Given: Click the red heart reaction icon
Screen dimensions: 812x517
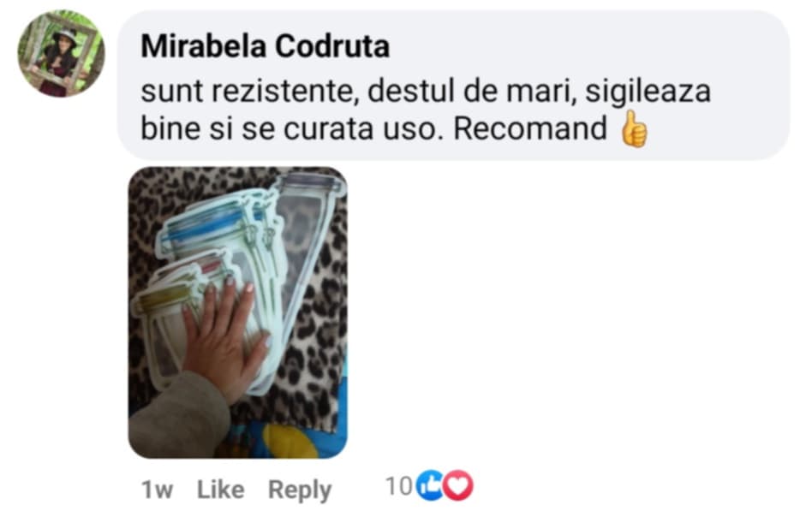Looking at the screenshot, I should (458, 485).
